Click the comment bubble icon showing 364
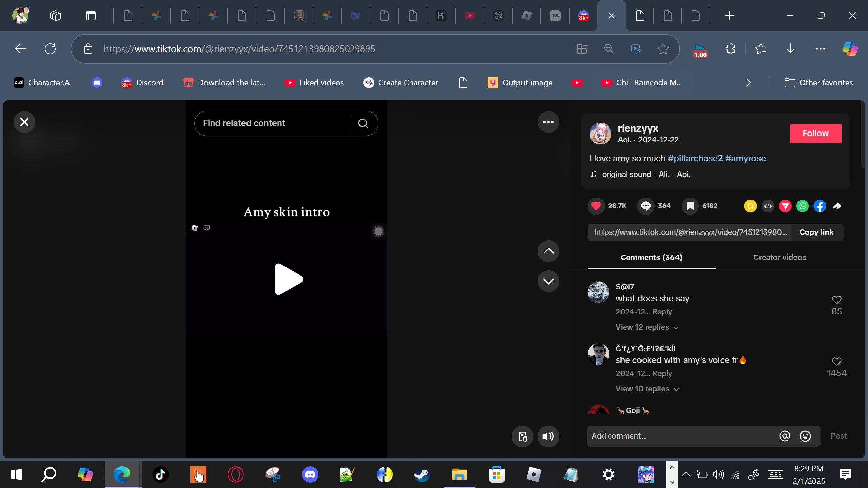Screen dimensions: 868x488 tap(646, 206)
